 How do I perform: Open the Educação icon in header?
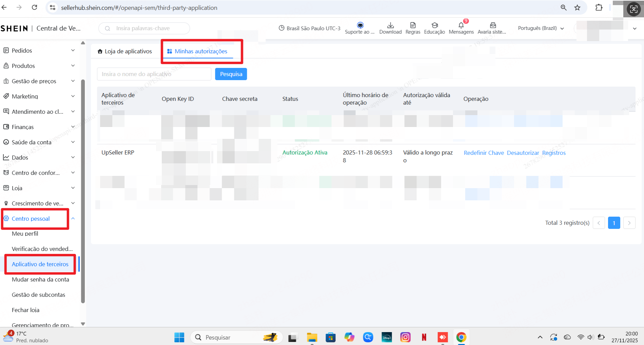[434, 25]
